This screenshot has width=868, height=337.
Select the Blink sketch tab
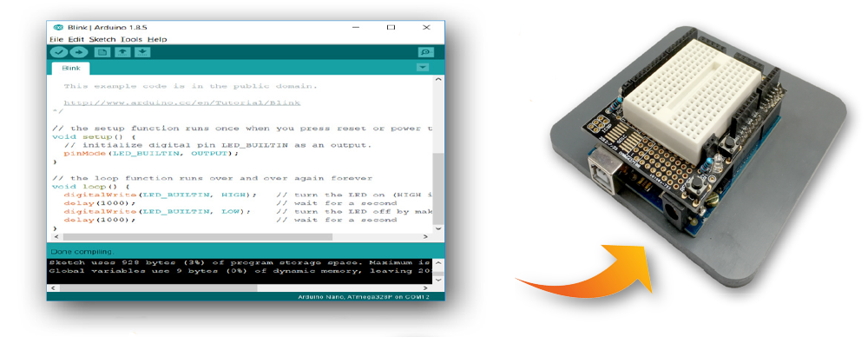coord(71,69)
